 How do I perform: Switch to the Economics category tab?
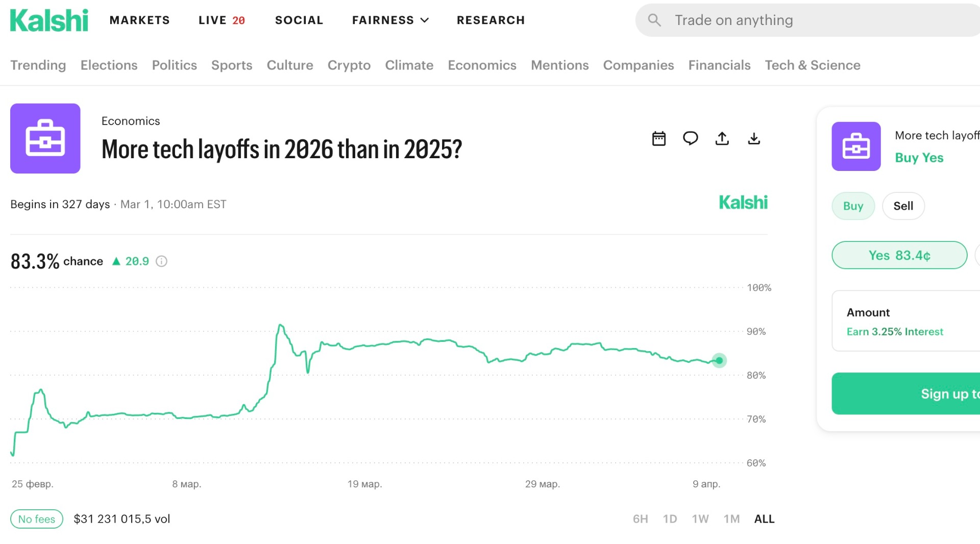tap(482, 65)
